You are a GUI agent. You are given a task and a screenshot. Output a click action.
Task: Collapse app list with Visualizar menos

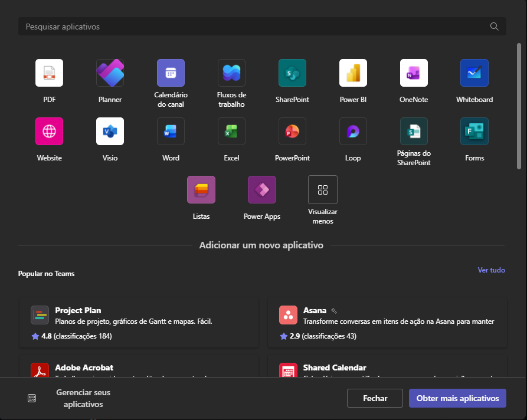(323, 190)
